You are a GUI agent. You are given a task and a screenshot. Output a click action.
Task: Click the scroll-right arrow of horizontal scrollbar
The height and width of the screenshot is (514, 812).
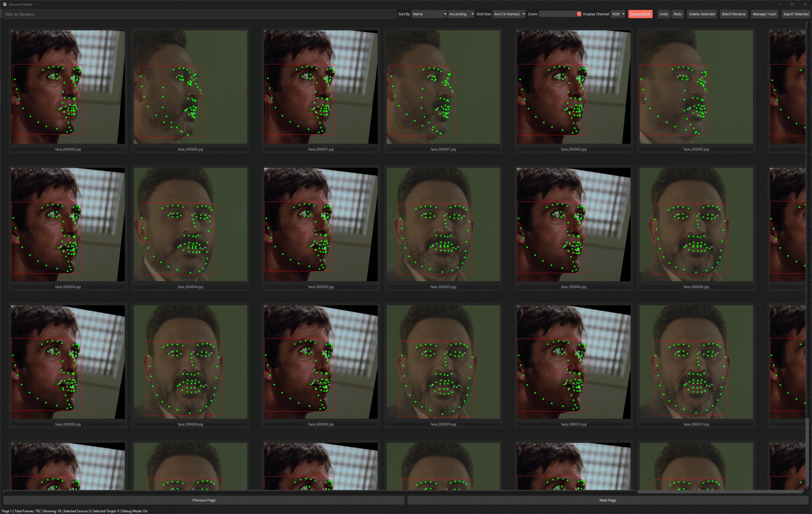(x=804, y=492)
